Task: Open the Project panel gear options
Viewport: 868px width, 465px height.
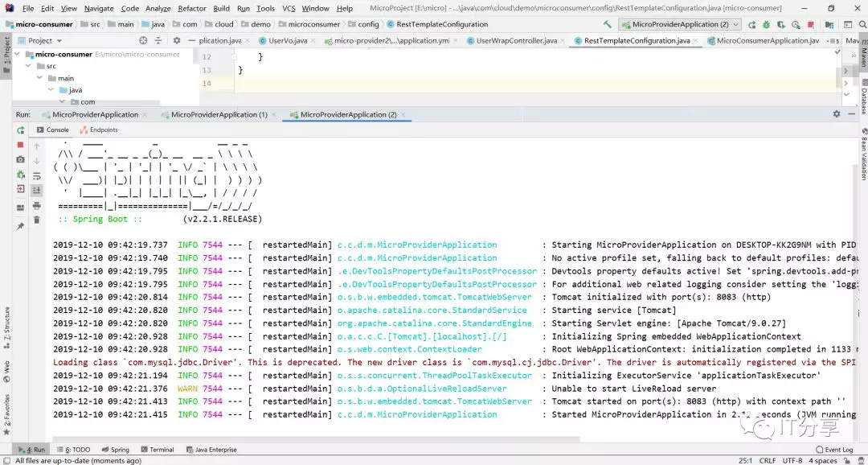Action: pos(177,40)
